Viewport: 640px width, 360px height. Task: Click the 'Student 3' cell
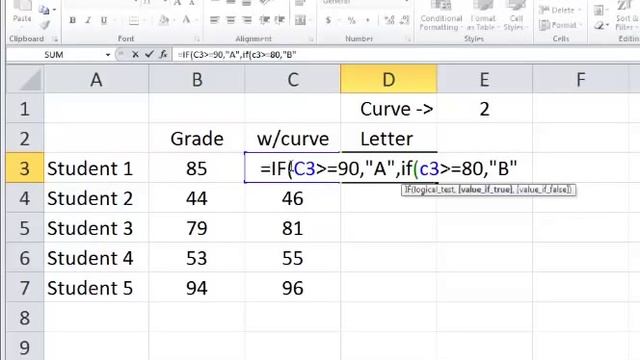point(96,228)
